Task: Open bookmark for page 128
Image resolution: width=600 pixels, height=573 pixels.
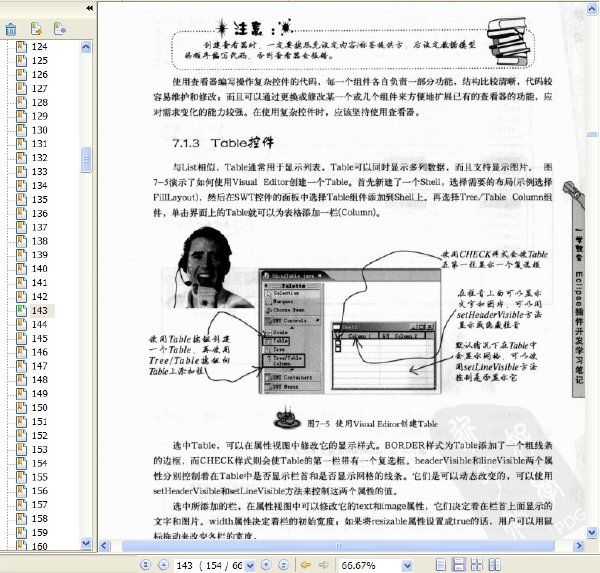Action: 39,102
